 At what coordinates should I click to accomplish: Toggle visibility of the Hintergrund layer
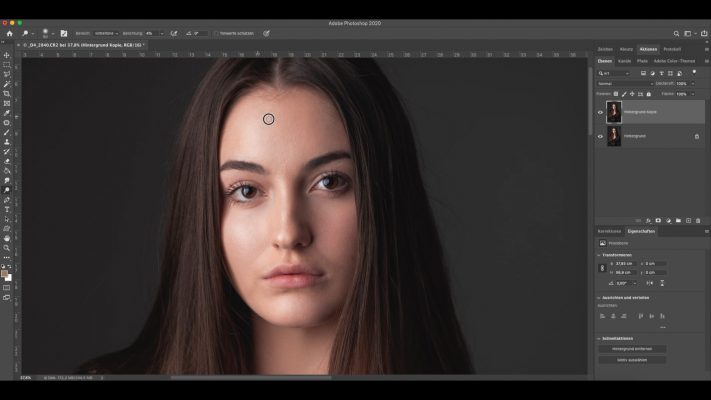click(600, 136)
